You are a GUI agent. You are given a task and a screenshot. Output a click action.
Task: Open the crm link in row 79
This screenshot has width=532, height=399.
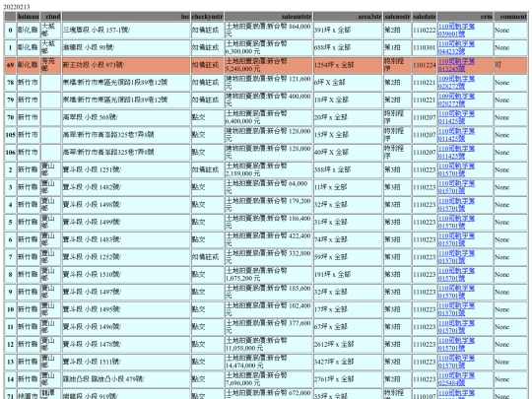[x=456, y=100]
